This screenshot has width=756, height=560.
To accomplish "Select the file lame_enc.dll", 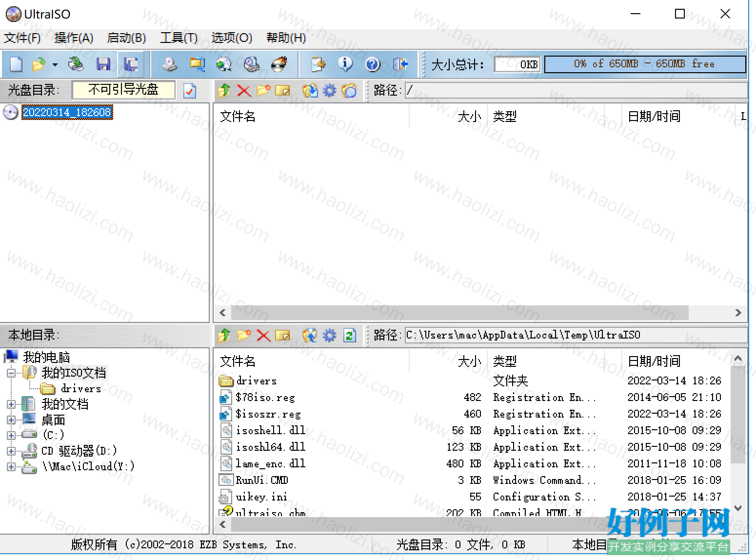I will coord(271,464).
